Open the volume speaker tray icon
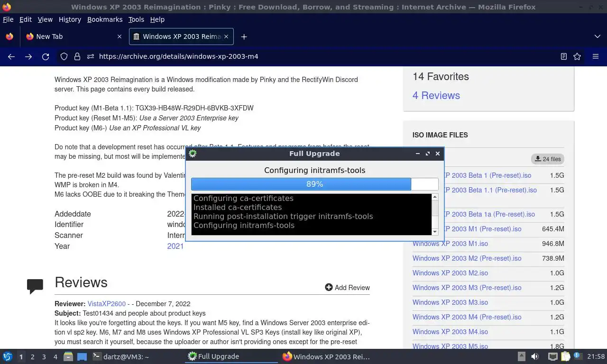Viewport: 607px width, 364px height. click(535, 356)
